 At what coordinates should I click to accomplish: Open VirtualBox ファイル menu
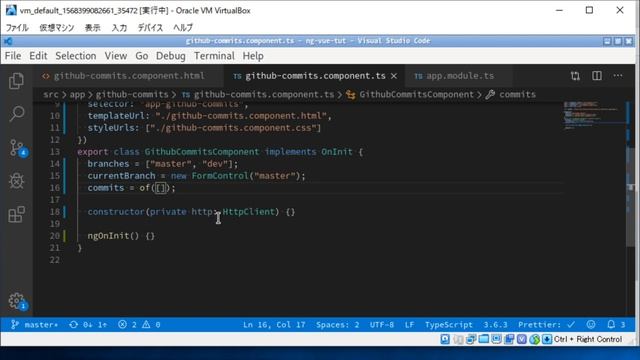pos(17,28)
